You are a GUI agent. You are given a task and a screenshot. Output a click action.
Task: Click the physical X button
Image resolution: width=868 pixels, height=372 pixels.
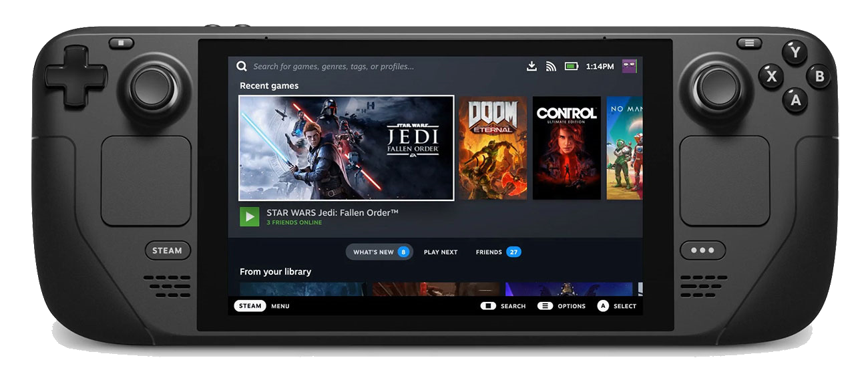pos(771,76)
